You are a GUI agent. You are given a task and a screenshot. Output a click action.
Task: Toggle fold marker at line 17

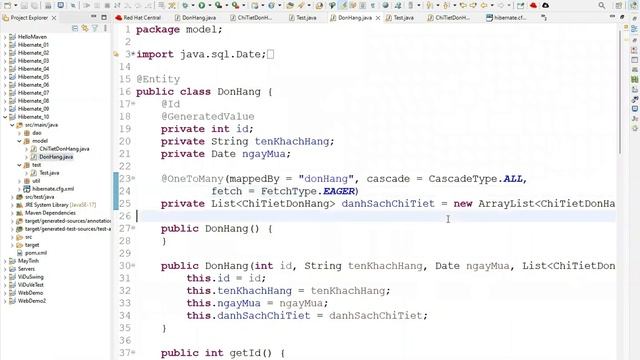(133, 104)
